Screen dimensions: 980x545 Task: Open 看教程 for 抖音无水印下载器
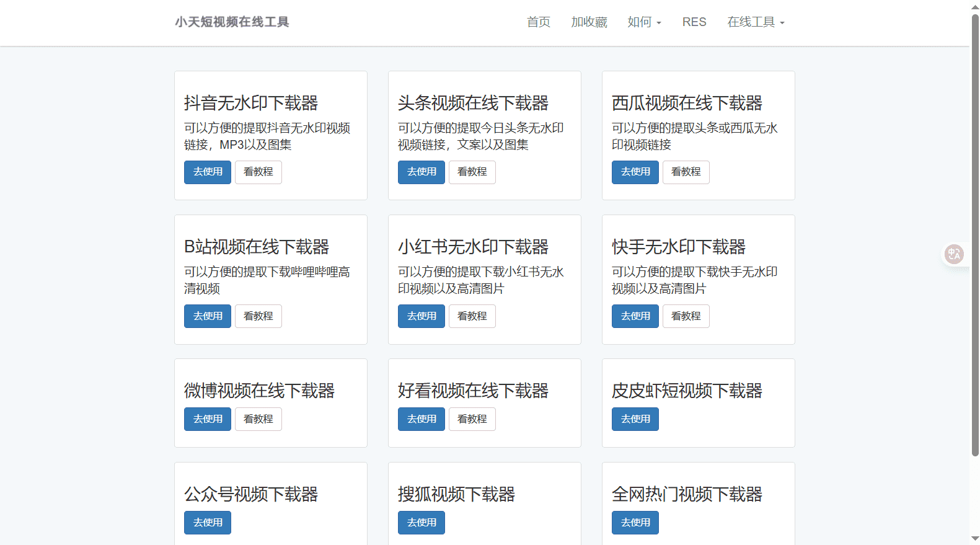pyautogui.click(x=258, y=172)
